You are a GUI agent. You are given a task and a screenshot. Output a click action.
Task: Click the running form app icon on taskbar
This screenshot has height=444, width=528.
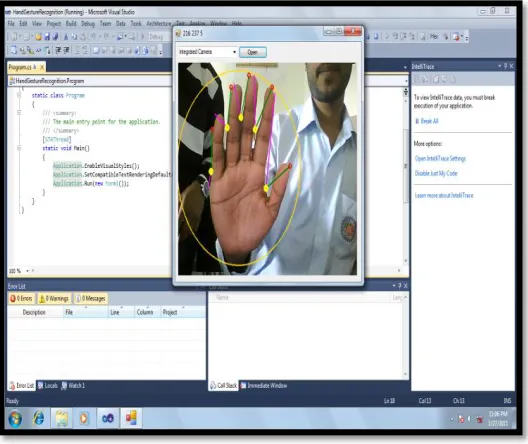(131, 418)
